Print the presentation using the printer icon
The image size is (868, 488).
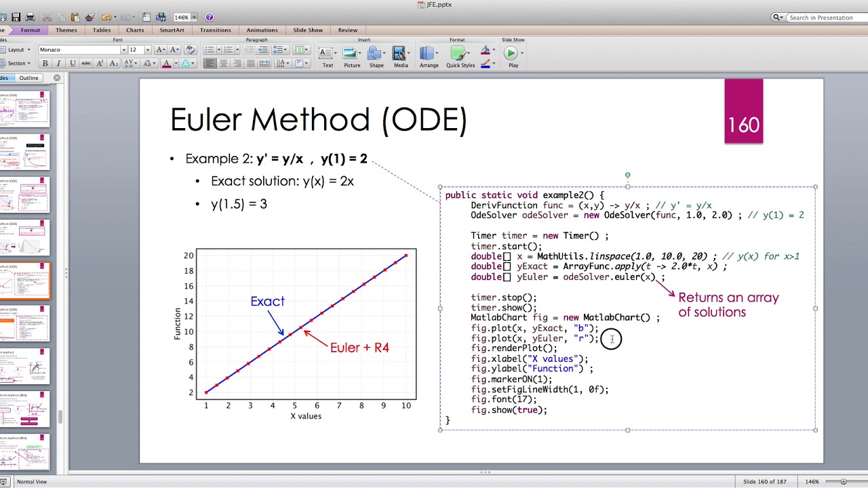pyautogui.click(x=30, y=17)
